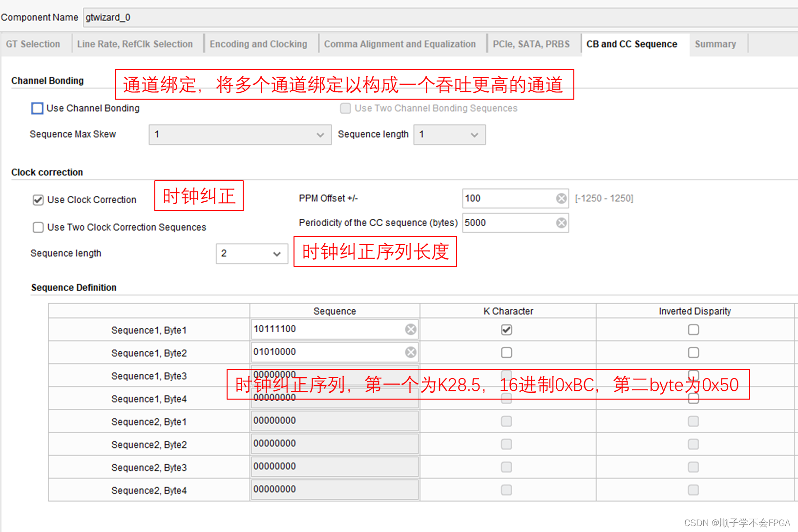Check Inverted Disparity for Sequence1 Byte1
The width and height of the screenshot is (798, 532).
(x=693, y=330)
